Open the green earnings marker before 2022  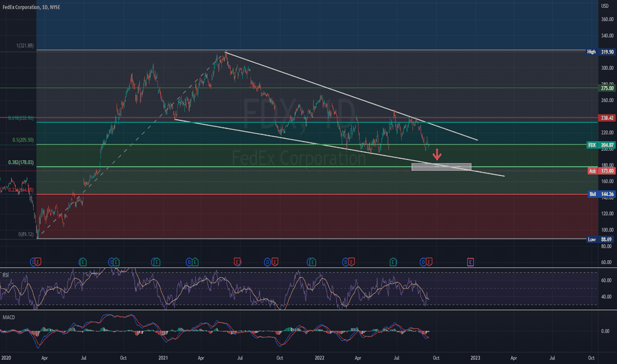[x=312, y=261]
